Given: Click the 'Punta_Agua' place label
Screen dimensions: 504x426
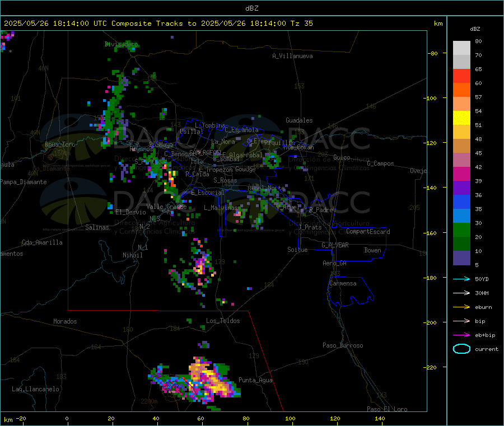Looking at the screenshot, I should (255, 380).
